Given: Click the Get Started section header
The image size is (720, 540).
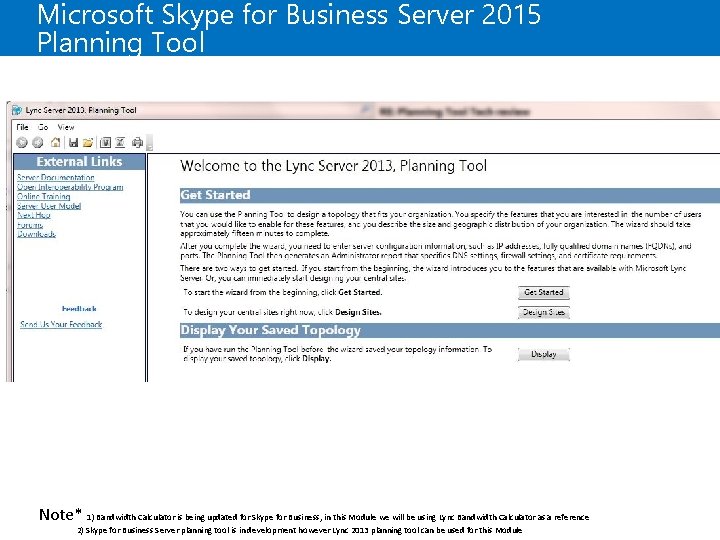Looking at the screenshot, I should [450, 195].
